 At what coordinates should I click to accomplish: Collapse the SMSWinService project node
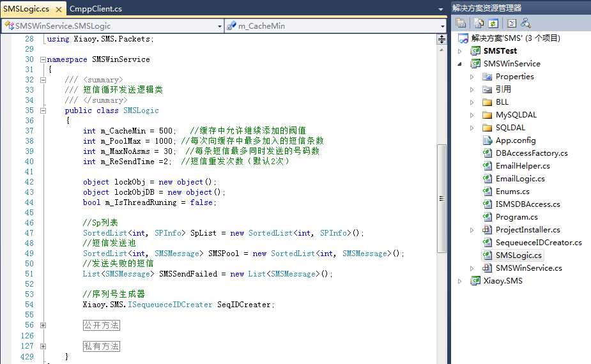click(459, 64)
